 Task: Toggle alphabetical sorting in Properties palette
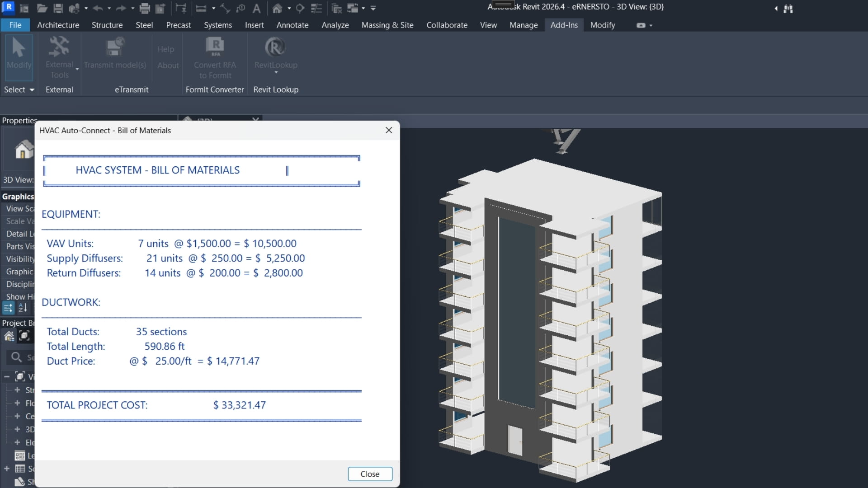coord(23,308)
